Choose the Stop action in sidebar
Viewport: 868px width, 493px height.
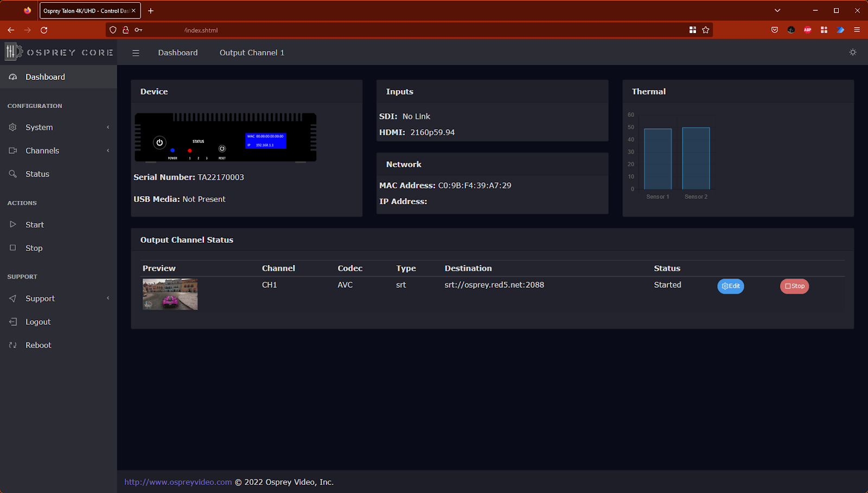point(59,248)
